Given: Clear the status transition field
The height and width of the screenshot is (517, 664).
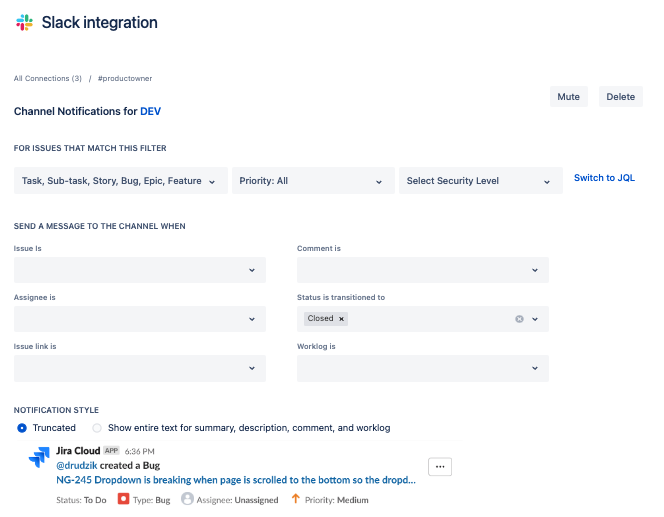Looking at the screenshot, I should tap(519, 319).
